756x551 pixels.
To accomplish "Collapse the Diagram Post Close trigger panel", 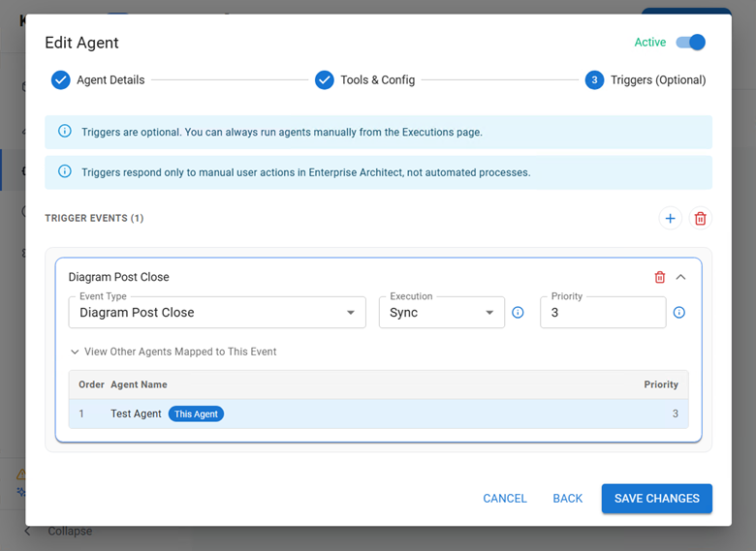I will (x=680, y=277).
